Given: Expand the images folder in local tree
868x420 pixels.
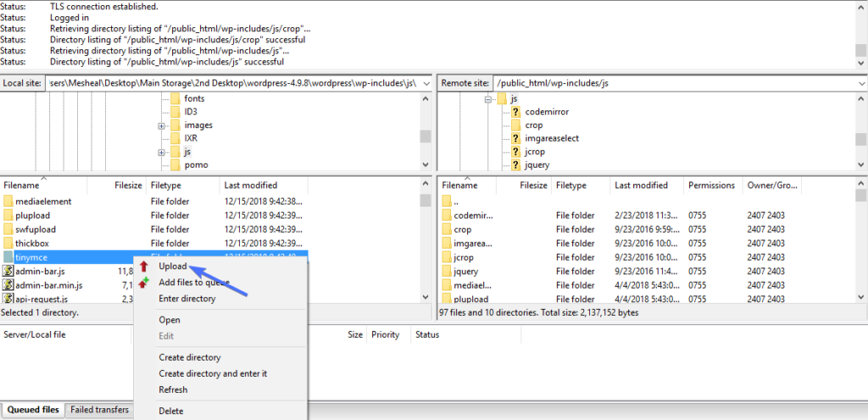Looking at the screenshot, I should [x=161, y=125].
